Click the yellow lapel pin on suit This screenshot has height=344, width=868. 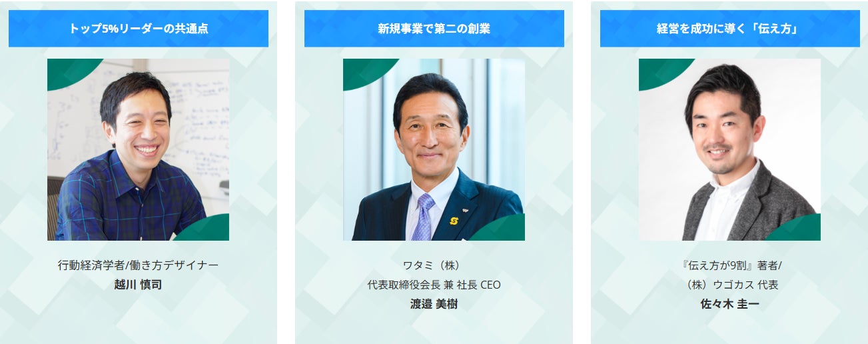pos(454,221)
